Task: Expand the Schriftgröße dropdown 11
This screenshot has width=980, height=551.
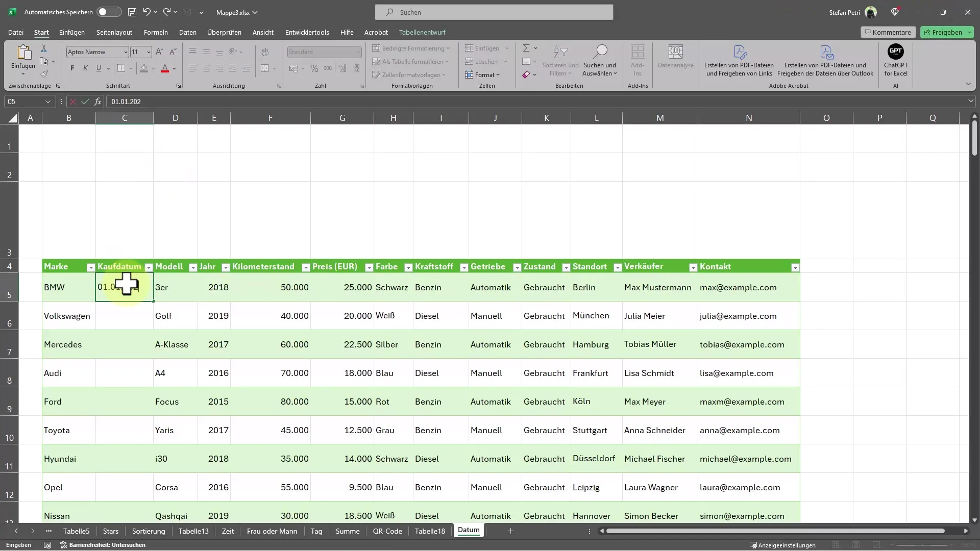Action: (x=148, y=52)
